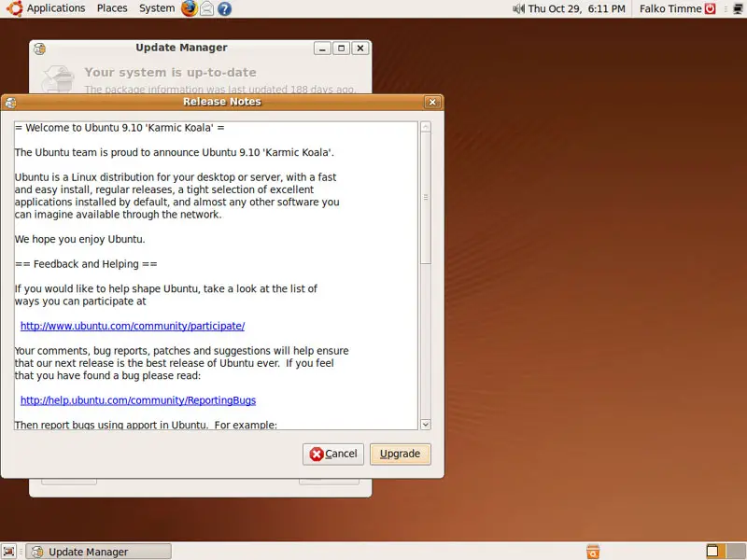Open the community participate link
Image resolution: width=747 pixels, height=560 pixels.
[x=133, y=326]
